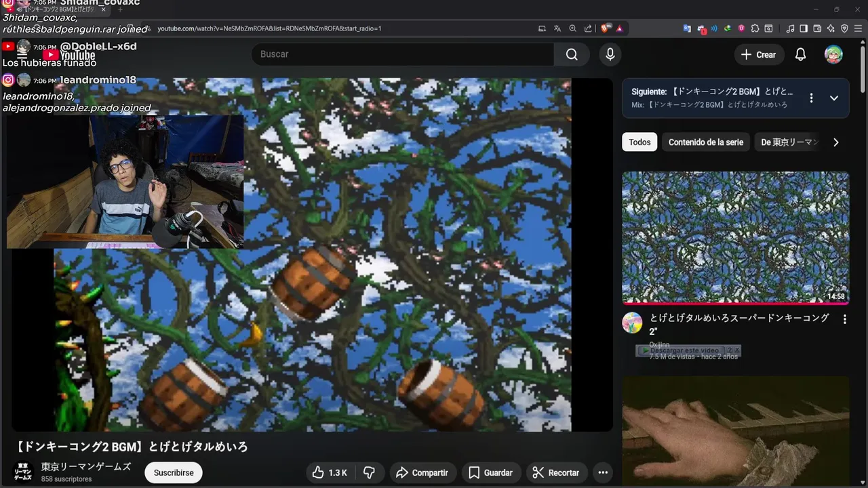Viewport: 868px width, 488px height.
Task: Open Google Translate extension icon
Action: coord(687,28)
